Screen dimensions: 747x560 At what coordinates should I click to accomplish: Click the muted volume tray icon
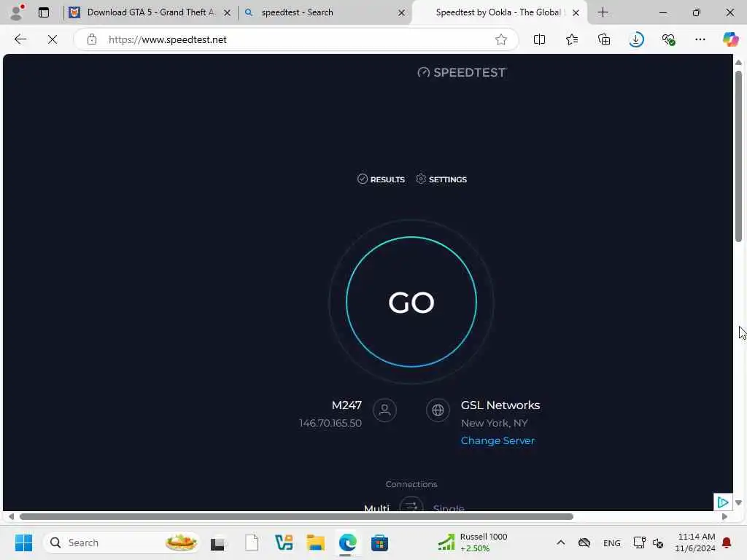pos(658,542)
